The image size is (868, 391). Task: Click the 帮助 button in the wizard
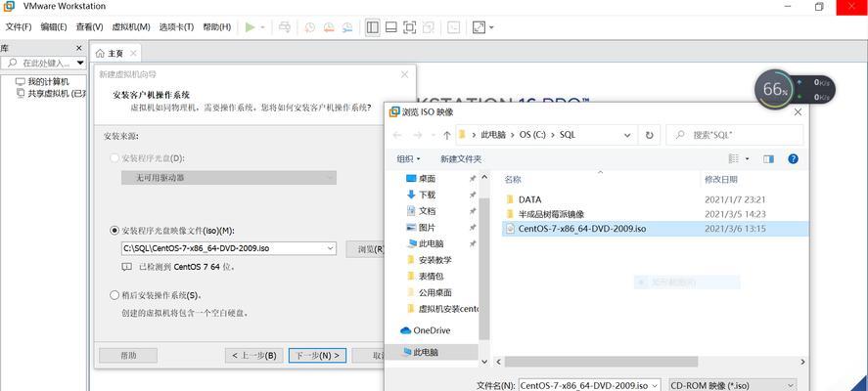click(x=128, y=355)
